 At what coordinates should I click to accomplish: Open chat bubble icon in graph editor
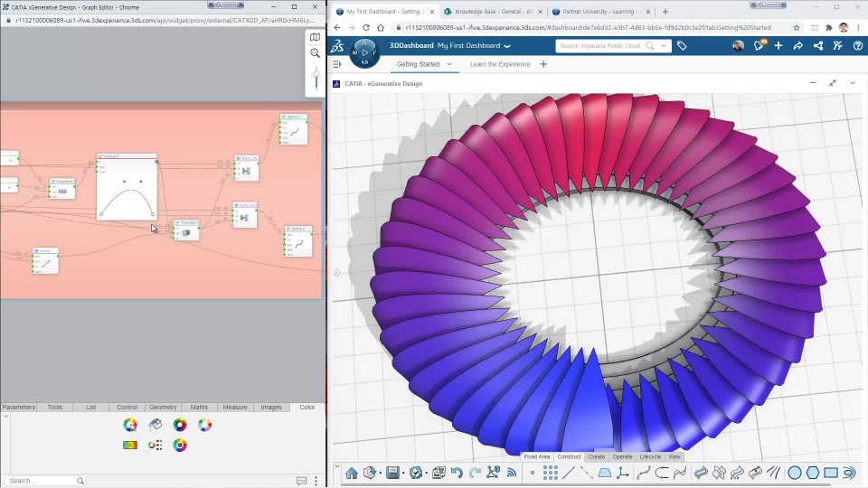(302, 481)
